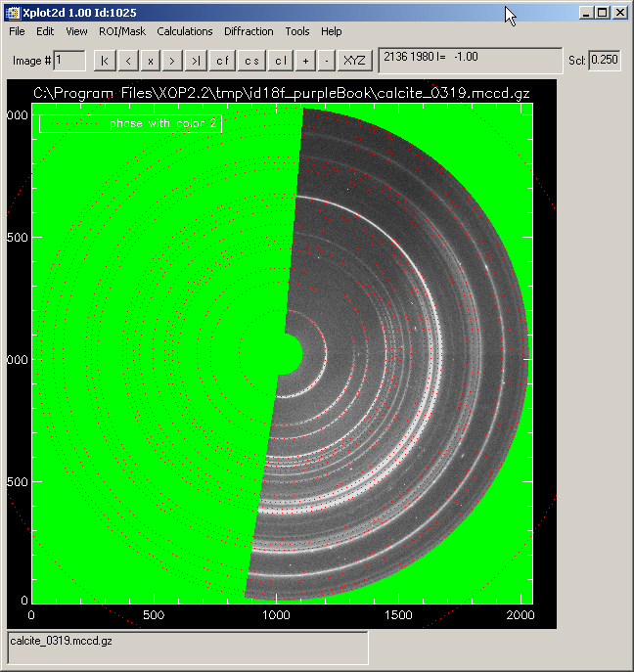This screenshot has height=672, width=634.
Task: Click the calcite_0319.mccd.gz status text box
Action: click(188, 648)
